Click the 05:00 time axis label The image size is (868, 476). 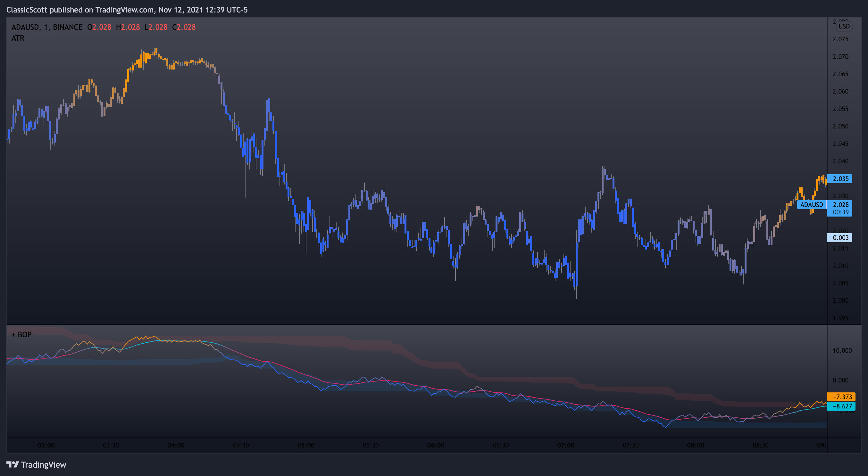coord(306,445)
